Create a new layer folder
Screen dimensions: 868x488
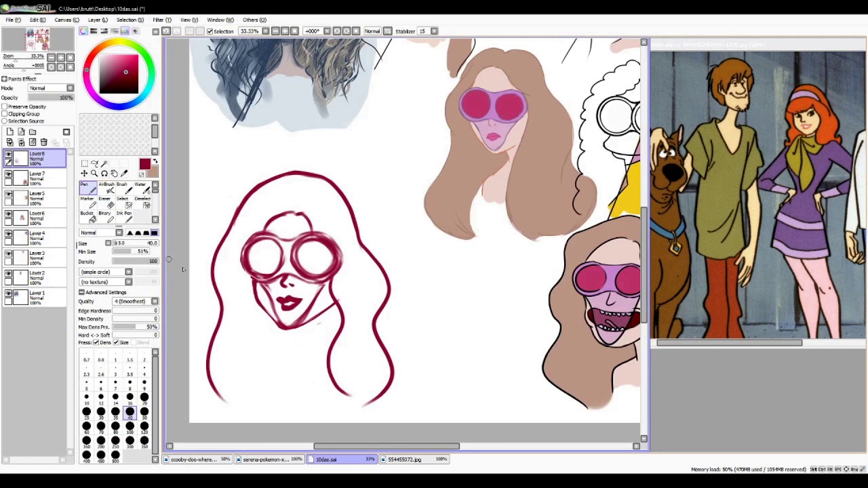click(33, 132)
